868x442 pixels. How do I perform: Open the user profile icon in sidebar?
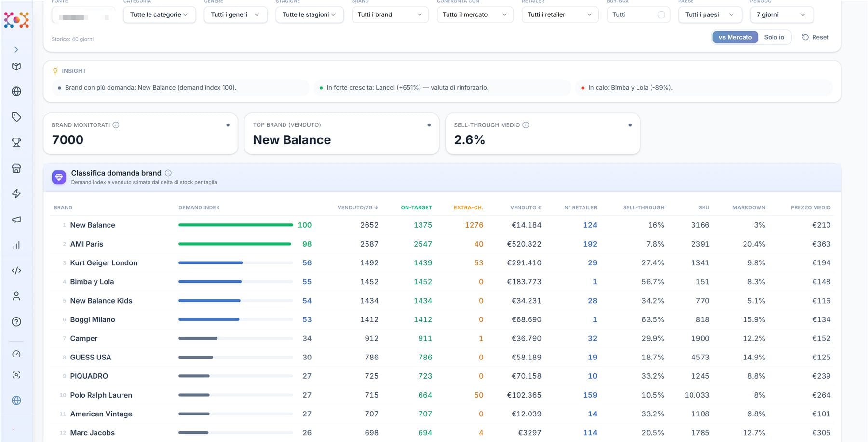tap(16, 296)
